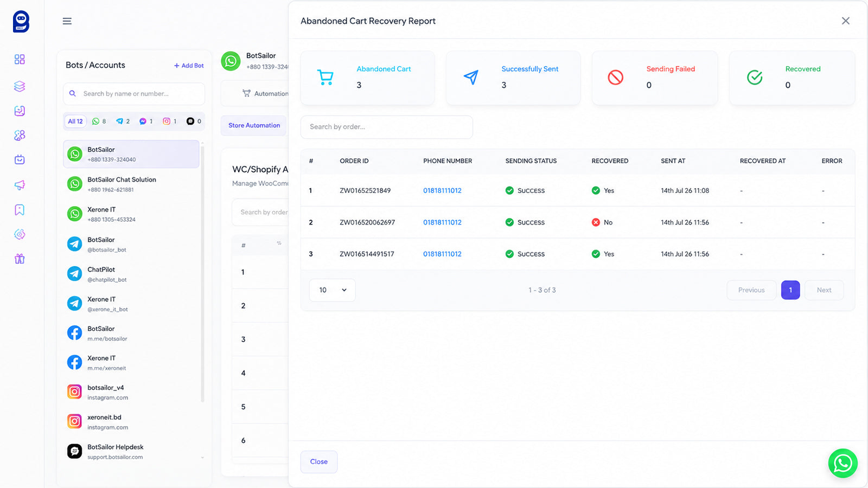Open the megaphone broadcast icon
This screenshot has height=488, width=868.
[x=20, y=185]
